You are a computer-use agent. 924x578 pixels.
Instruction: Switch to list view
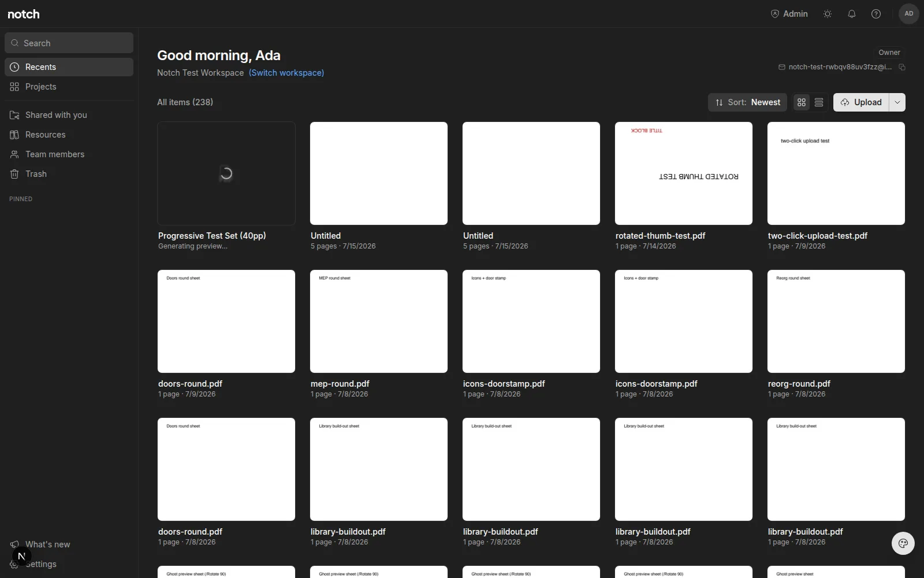point(819,102)
